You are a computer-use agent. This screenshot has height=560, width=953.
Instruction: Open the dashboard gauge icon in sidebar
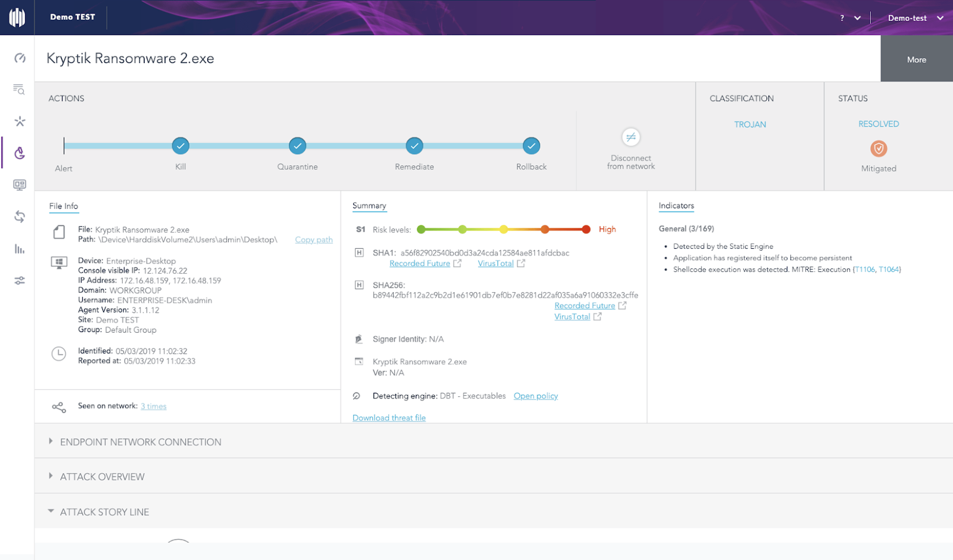tap(20, 58)
